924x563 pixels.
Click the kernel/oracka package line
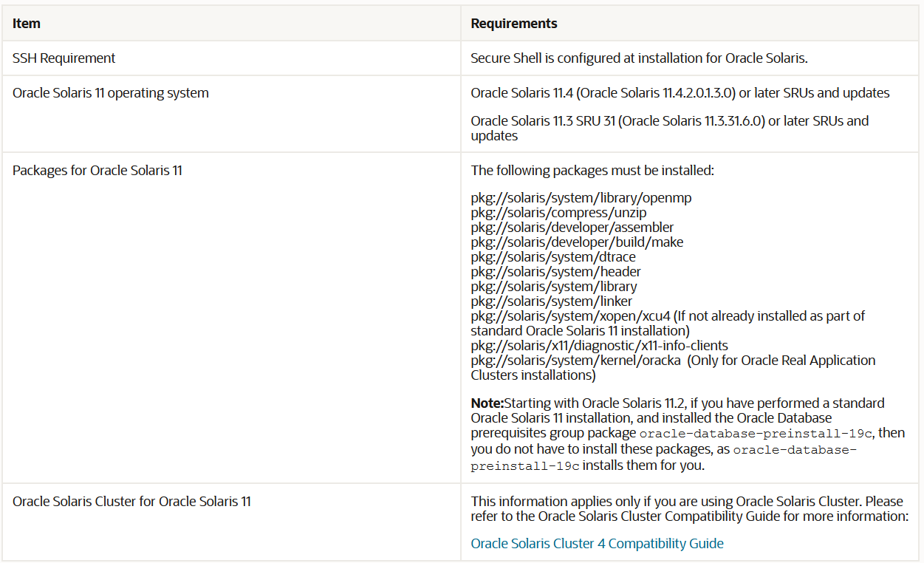[x=575, y=360]
